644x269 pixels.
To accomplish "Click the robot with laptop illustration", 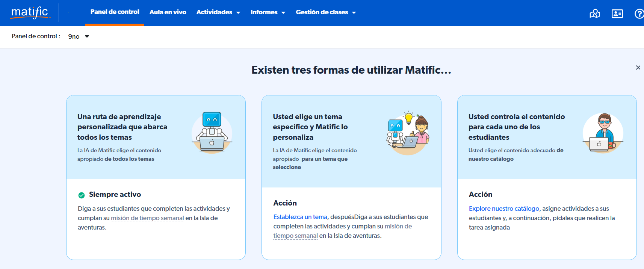I will click(x=212, y=132).
